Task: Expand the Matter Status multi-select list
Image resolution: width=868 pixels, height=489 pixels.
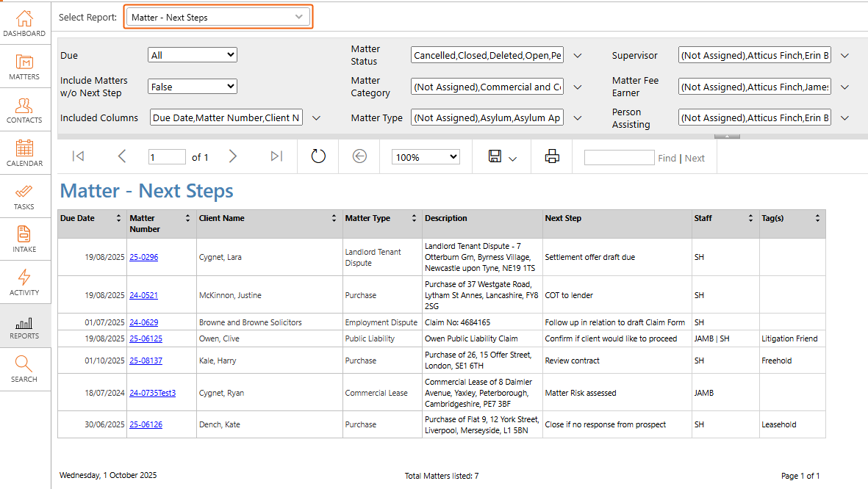Action: coord(578,56)
